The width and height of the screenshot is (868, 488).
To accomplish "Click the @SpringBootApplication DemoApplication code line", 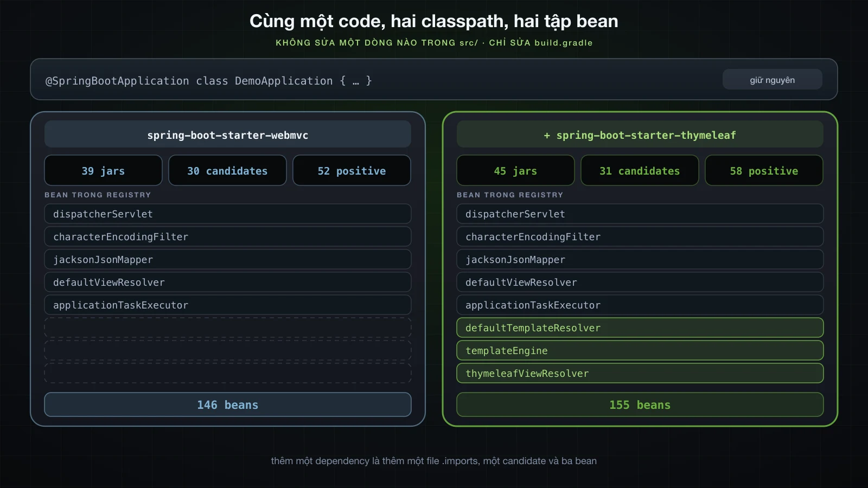I will (209, 81).
